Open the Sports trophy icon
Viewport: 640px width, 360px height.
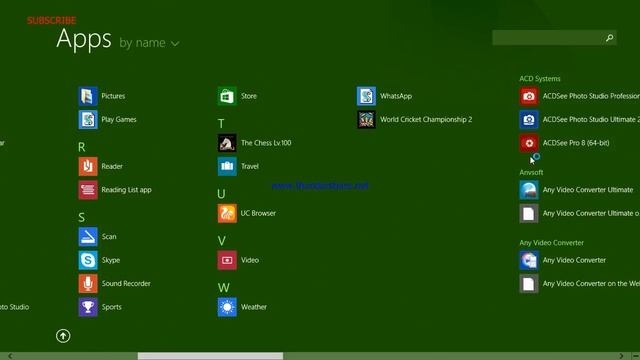[88, 307]
